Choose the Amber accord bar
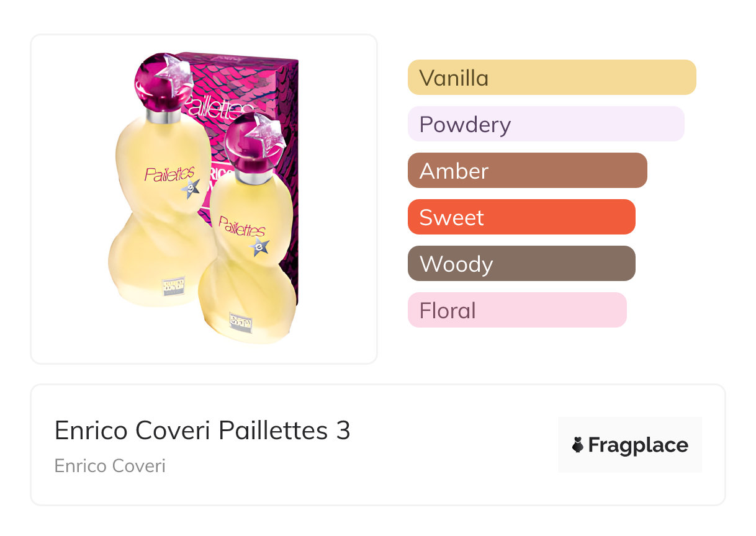Screen dimensions: 756x536 coord(527,171)
